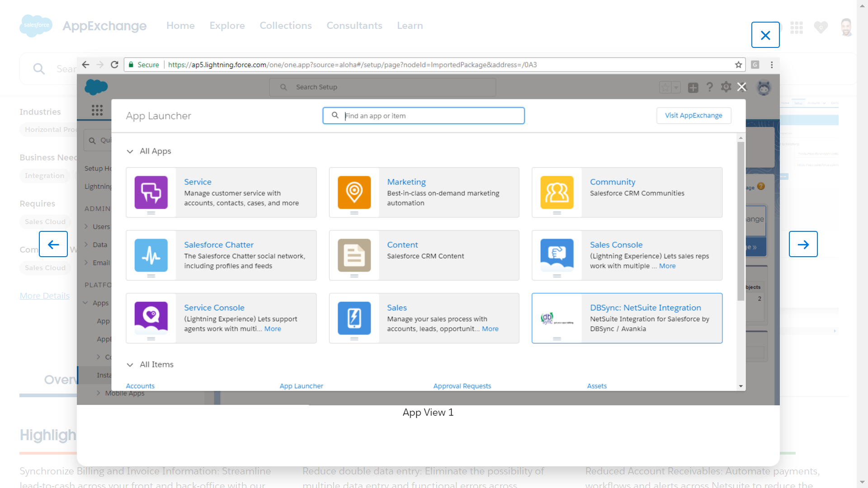Click the Salesforce AppExchange cloud logo
The image size is (868, 488).
point(36,26)
